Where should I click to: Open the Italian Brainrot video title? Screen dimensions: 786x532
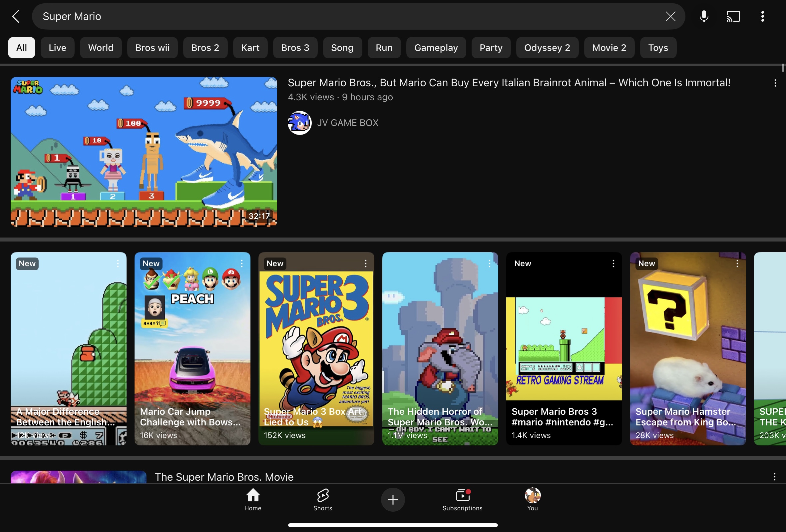(509, 83)
